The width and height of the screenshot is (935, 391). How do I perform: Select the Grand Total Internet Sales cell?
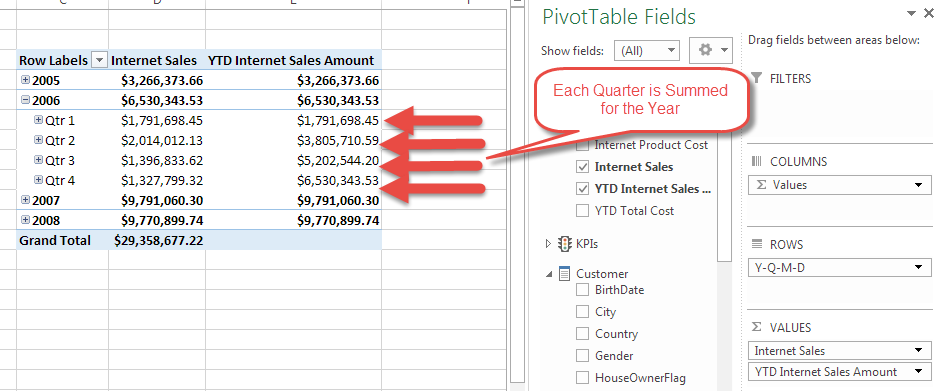coord(157,240)
